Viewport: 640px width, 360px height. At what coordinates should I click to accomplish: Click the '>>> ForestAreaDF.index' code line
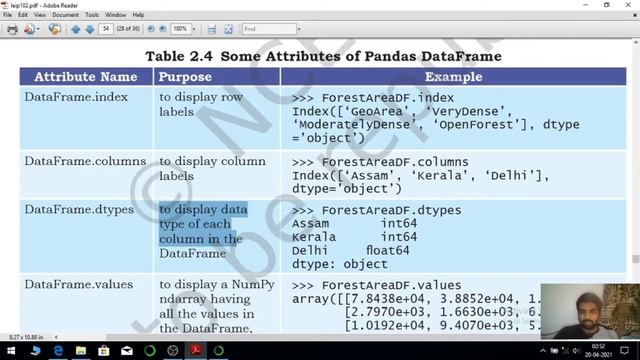[x=373, y=98]
